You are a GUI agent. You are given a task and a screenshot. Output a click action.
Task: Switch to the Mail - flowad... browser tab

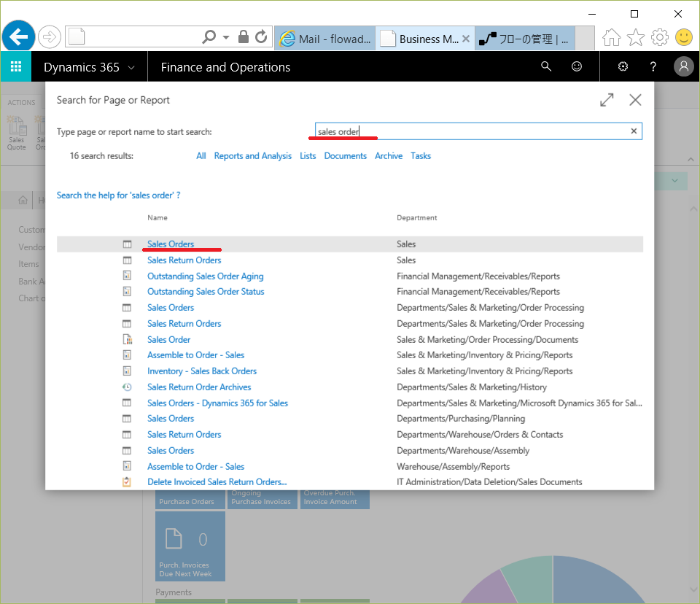click(x=325, y=39)
